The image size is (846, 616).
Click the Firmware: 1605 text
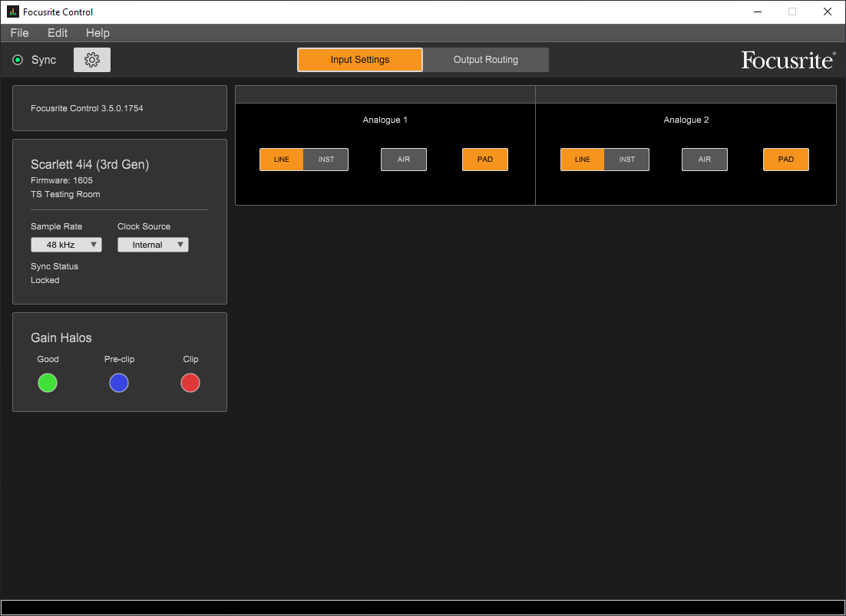pos(61,180)
